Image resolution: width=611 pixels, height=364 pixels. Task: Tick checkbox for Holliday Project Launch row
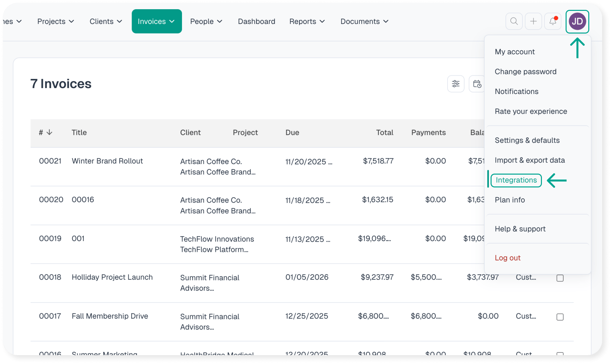coord(560,278)
